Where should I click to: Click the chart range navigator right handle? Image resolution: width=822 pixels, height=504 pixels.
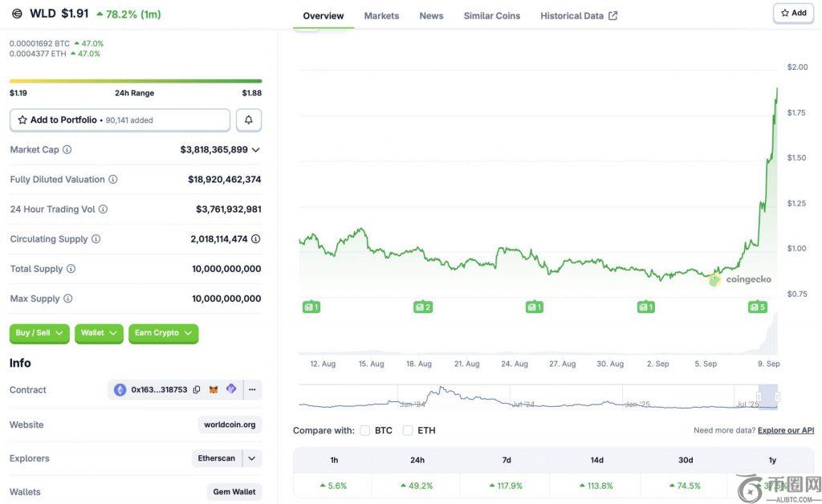click(x=777, y=396)
